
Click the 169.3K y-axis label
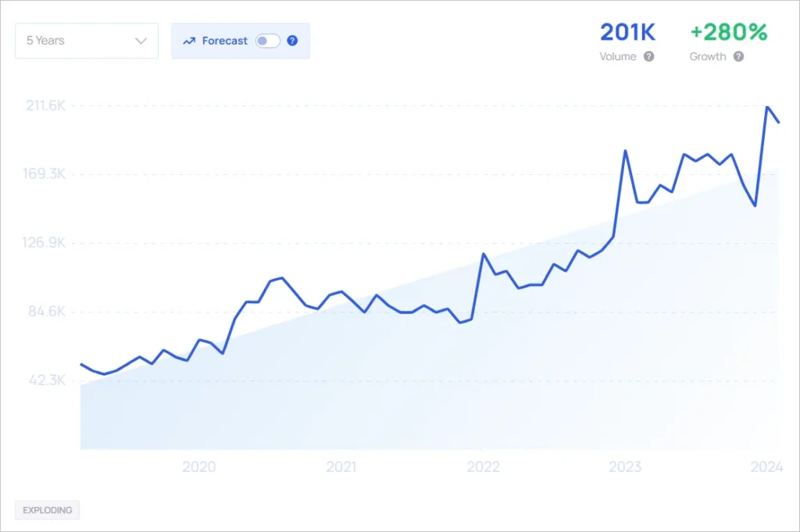click(45, 173)
